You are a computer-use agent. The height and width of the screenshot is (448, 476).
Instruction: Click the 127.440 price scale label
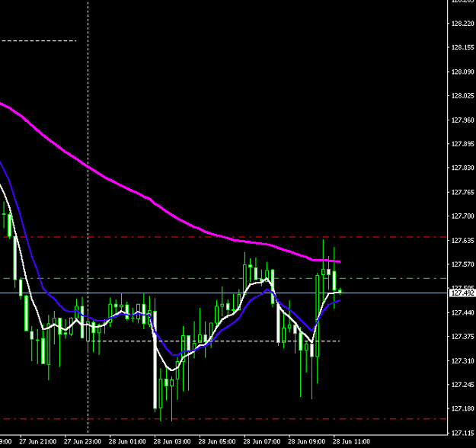pos(462,312)
